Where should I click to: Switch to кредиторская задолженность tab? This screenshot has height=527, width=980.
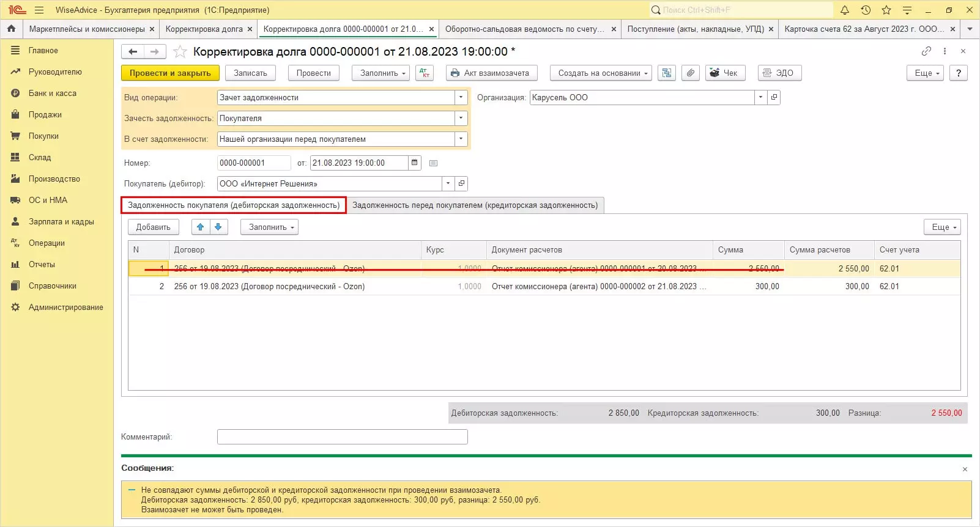(x=475, y=205)
